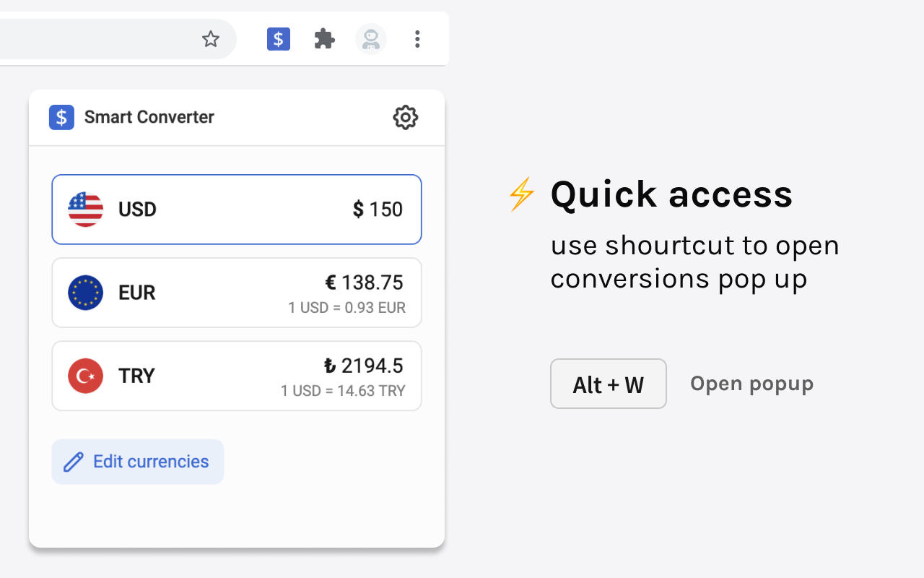Click the Open popup label
This screenshot has width=924, height=578.
coord(751,384)
